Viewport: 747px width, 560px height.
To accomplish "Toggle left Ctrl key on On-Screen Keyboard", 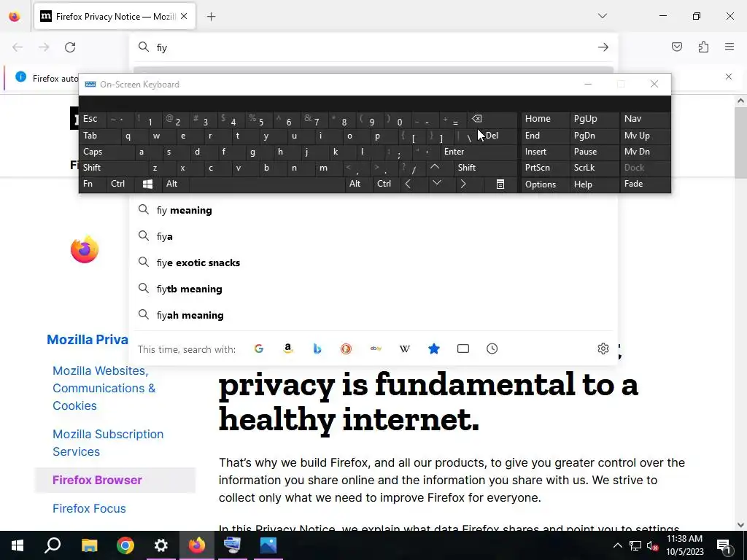I will click(x=121, y=184).
